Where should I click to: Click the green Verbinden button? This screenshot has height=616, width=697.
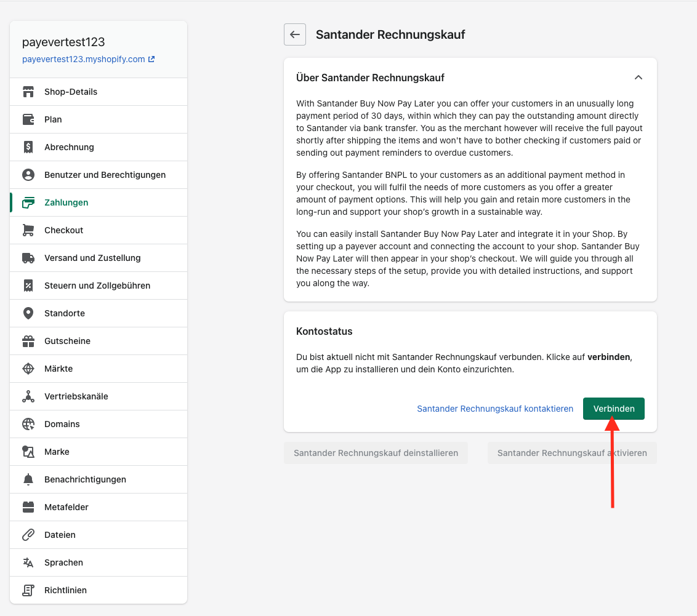click(x=613, y=409)
